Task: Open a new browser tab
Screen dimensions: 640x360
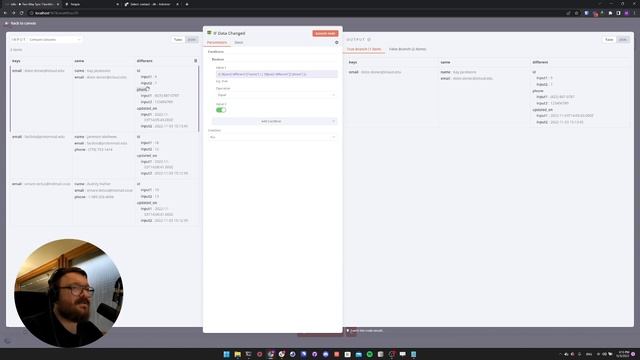Action: pos(187,4)
